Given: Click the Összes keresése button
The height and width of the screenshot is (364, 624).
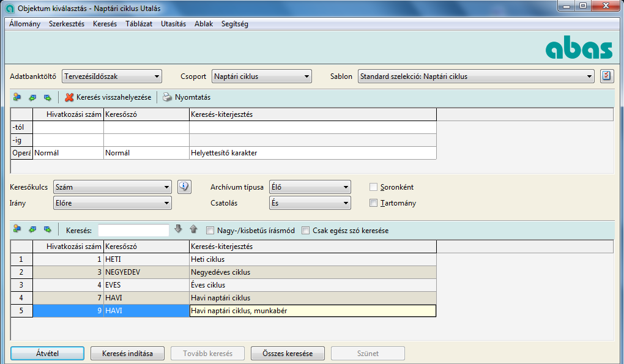Looking at the screenshot, I should pyautogui.click(x=288, y=353).
